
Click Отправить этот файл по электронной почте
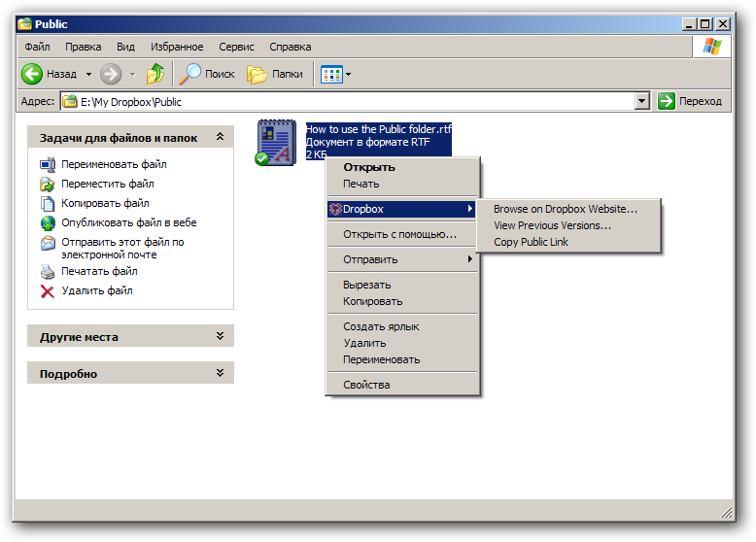click(x=122, y=248)
